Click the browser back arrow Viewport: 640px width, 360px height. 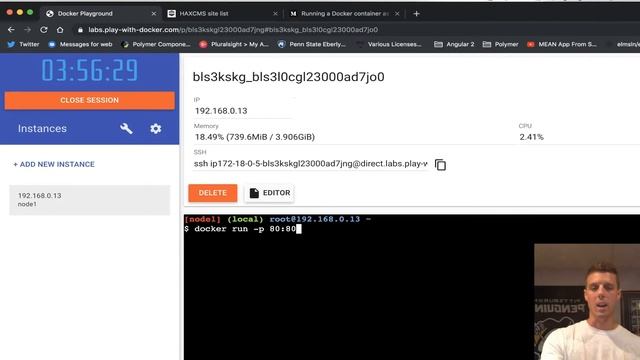[11, 30]
